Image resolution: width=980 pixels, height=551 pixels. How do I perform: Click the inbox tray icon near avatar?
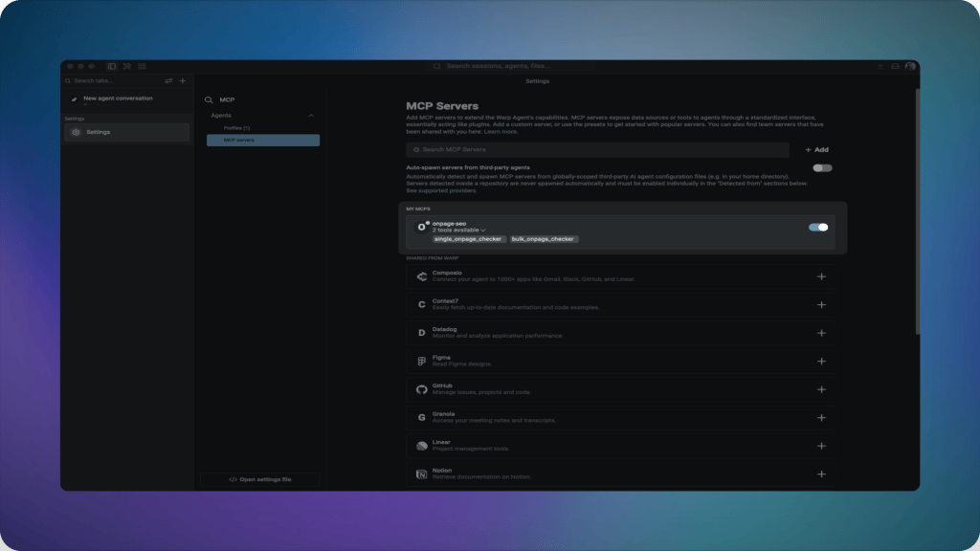pos(895,66)
